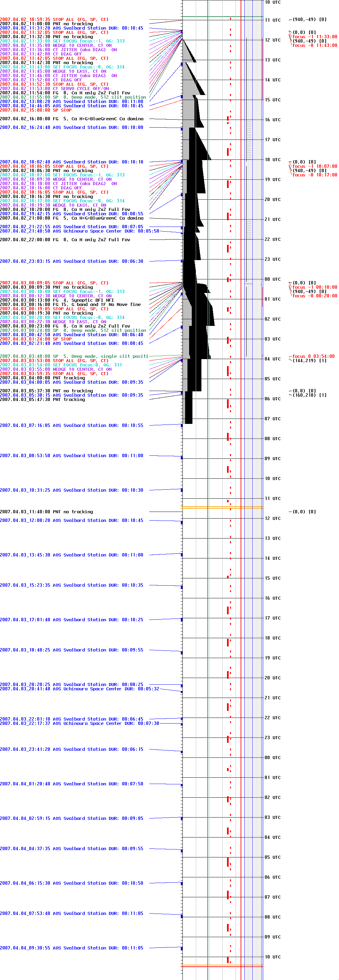Image resolution: width=339 pixels, height=980 pixels.
Task: Click the 2007.04.02_16:24:40 AOS Svalbard entry
Action: click(x=71, y=128)
